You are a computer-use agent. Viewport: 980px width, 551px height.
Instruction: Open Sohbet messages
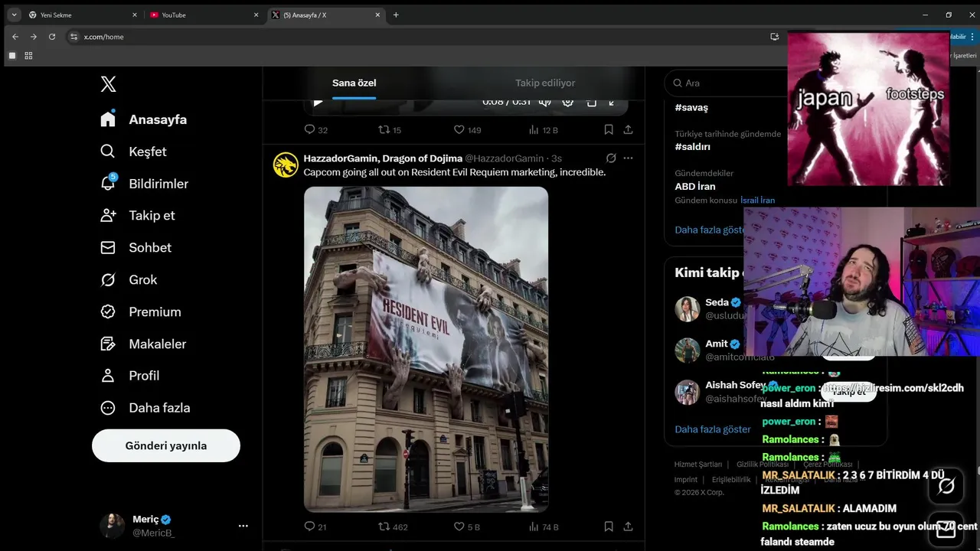tap(136, 248)
